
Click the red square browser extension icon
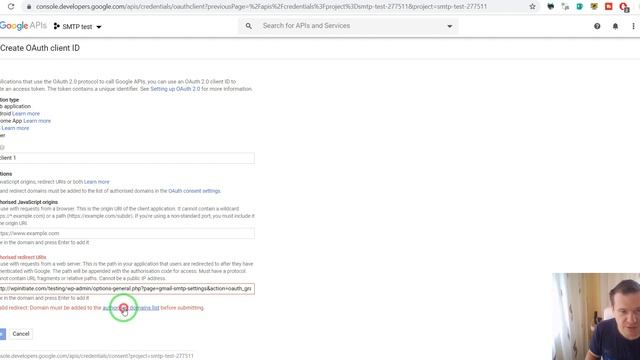pos(609,7)
